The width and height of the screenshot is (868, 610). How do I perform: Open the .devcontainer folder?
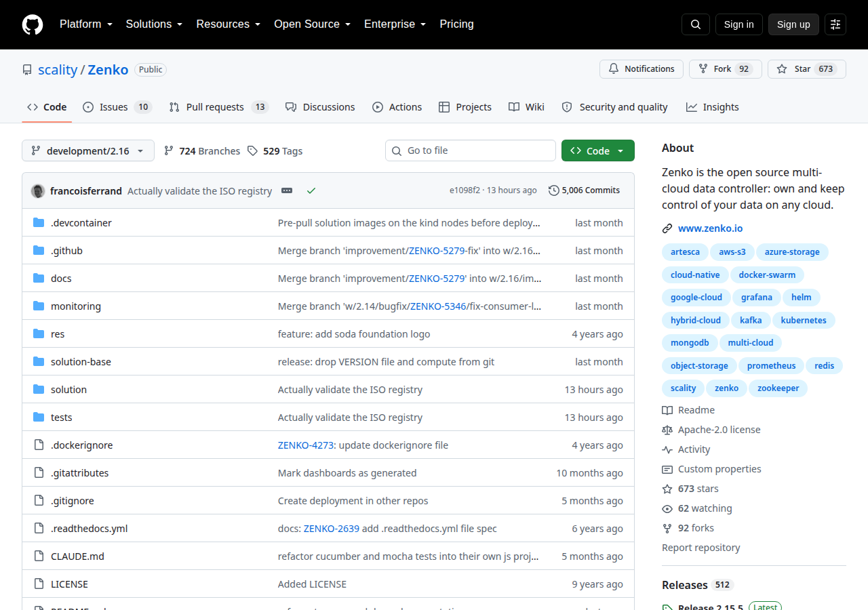coord(81,222)
